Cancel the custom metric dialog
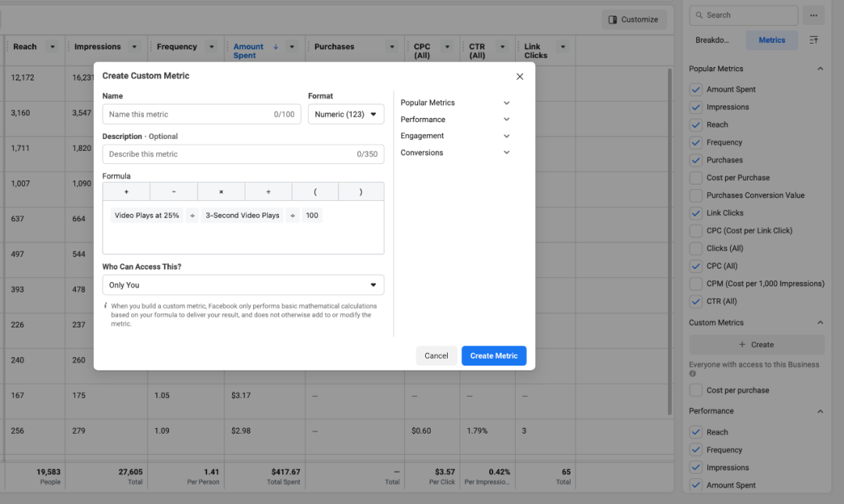The width and height of the screenshot is (844, 504). point(436,356)
